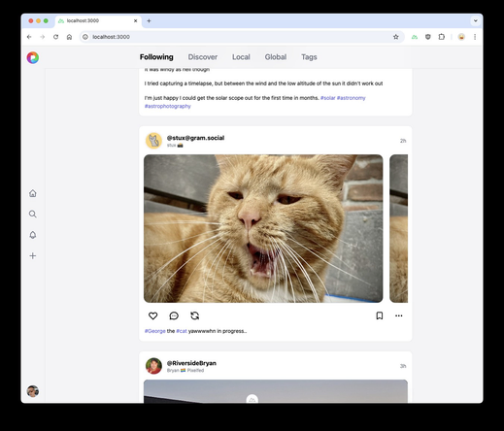Viewport: 504px width, 431px height.
Task: Open the Home feed sidebar icon
Action: (x=33, y=193)
